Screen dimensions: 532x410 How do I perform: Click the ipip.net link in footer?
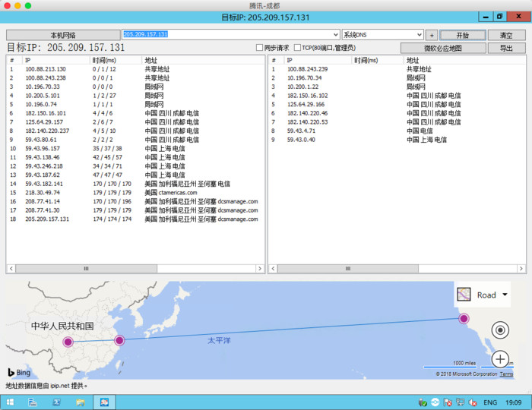[60, 386]
